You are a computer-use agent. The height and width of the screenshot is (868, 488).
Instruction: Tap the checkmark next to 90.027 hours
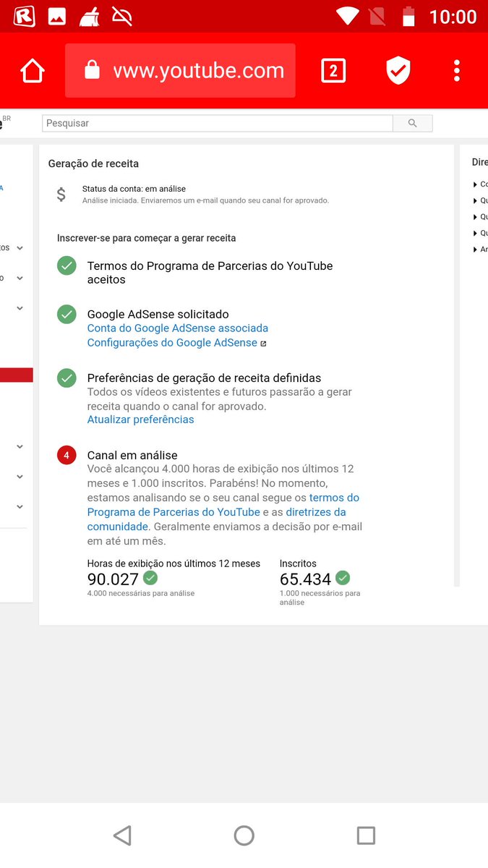pyautogui.click(x=150, y=578)
